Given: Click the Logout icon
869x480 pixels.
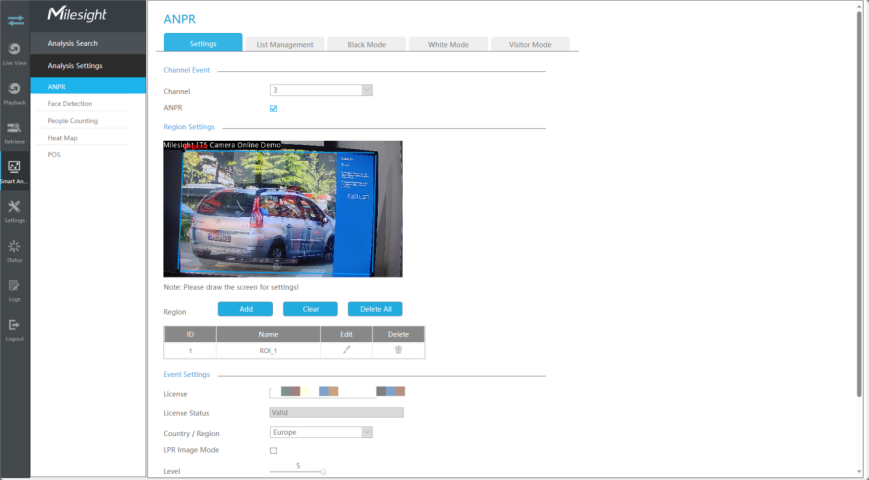Looking at the screenshot, I should pos(14,325).
